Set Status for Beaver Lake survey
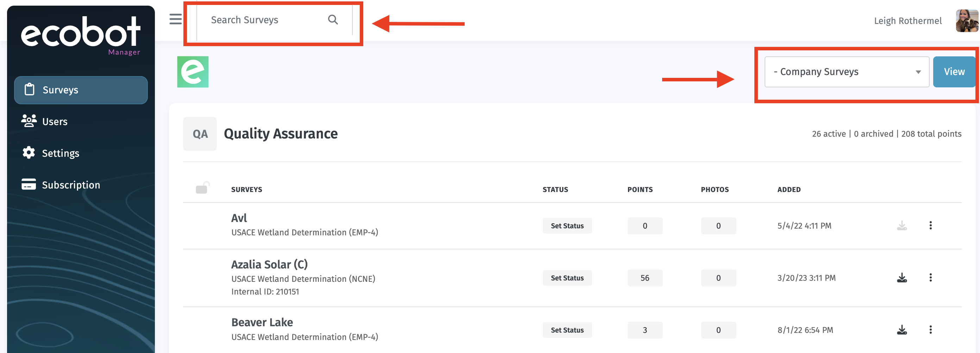 [x=567, y=330]
